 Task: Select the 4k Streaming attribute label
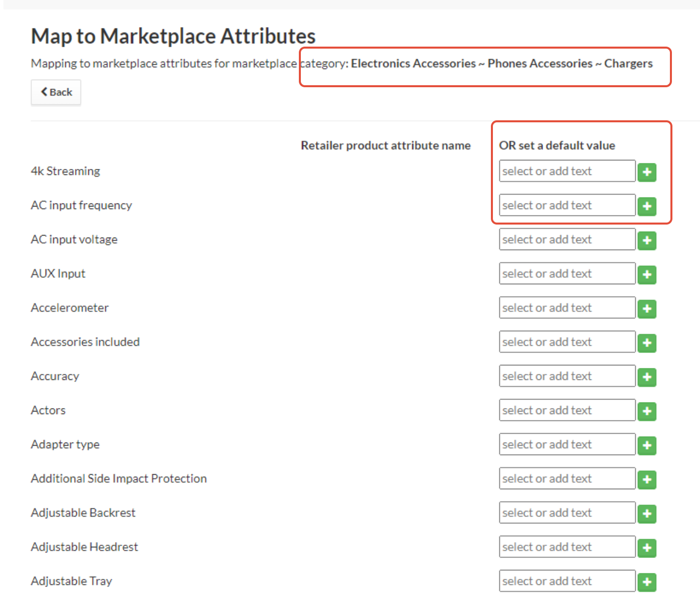65,171
